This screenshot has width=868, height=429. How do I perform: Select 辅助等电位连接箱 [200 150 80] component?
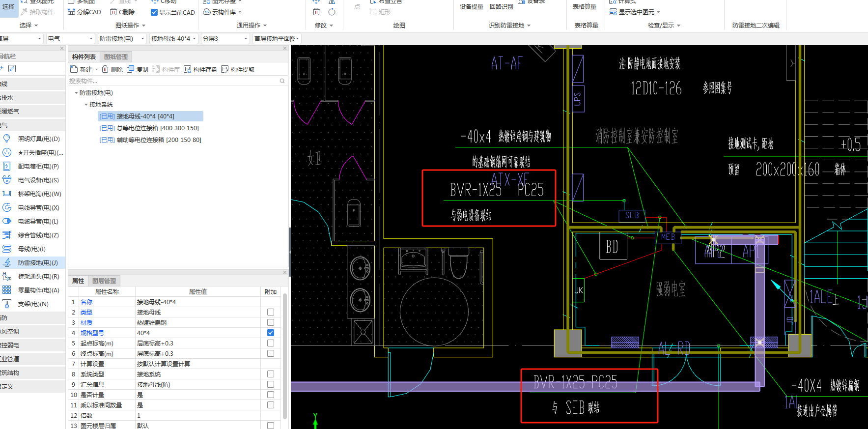click(x=150, y=140)
